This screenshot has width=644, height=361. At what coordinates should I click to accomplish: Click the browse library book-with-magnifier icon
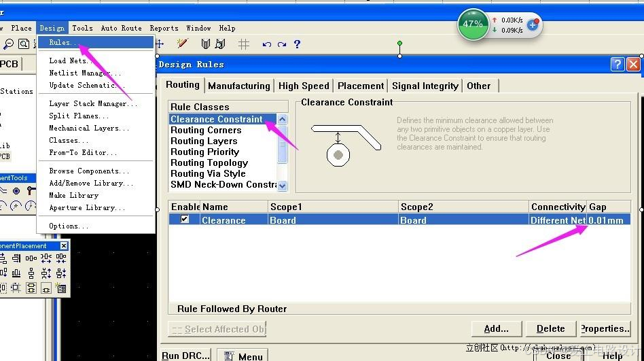pyautogui.click(x=221, y=44)
